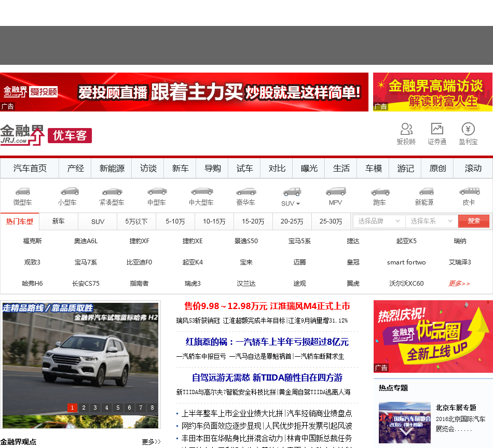493x448 pixels.
Task: Open the 北京车展专题 thumbnail image
Action: click(405, 422)
